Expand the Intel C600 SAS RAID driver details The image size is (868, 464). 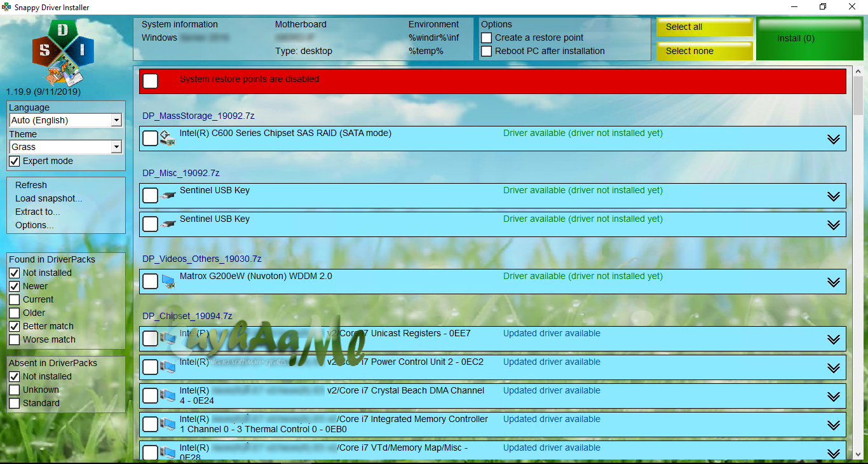pyautogui.click(x=834, y=139)
